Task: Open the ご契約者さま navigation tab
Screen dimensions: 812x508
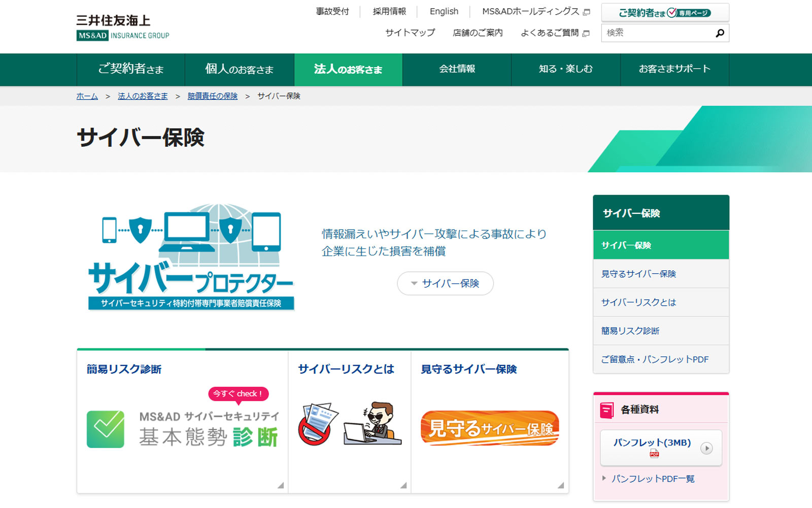Action: point(131,70)
